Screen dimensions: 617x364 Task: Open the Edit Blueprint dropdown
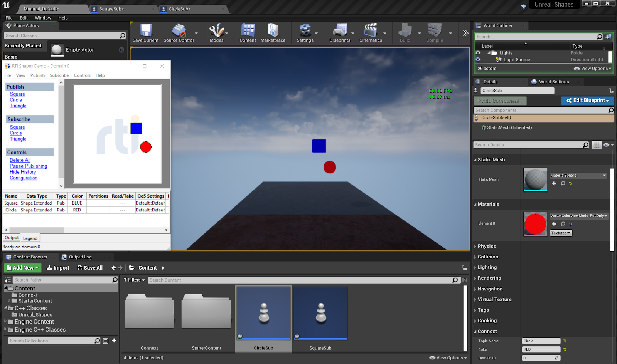tap(587, 101)
